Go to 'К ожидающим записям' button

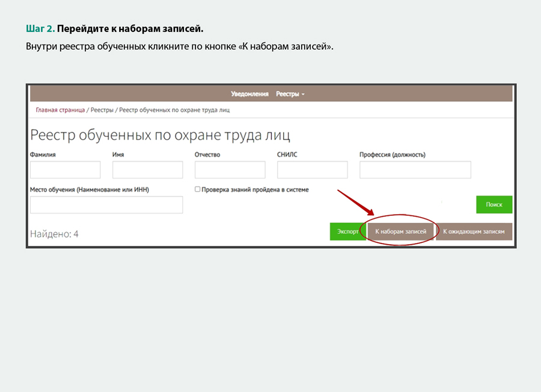click(x=474, y=231)
